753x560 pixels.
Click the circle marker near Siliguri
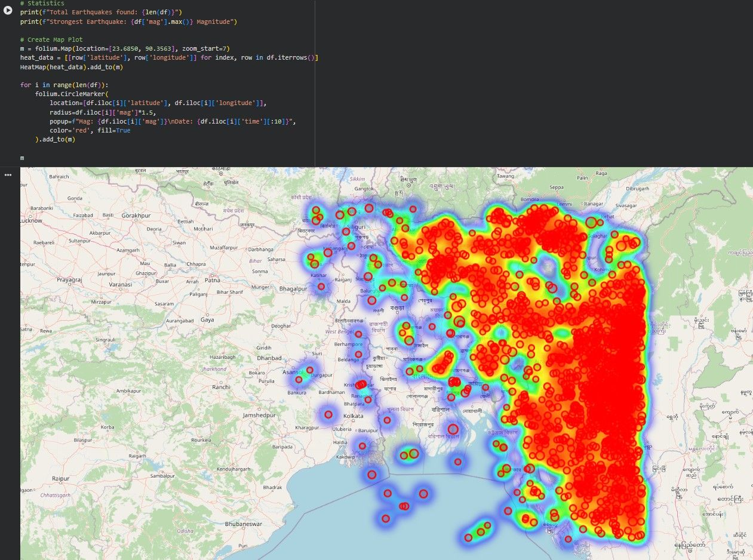(346, 232)
